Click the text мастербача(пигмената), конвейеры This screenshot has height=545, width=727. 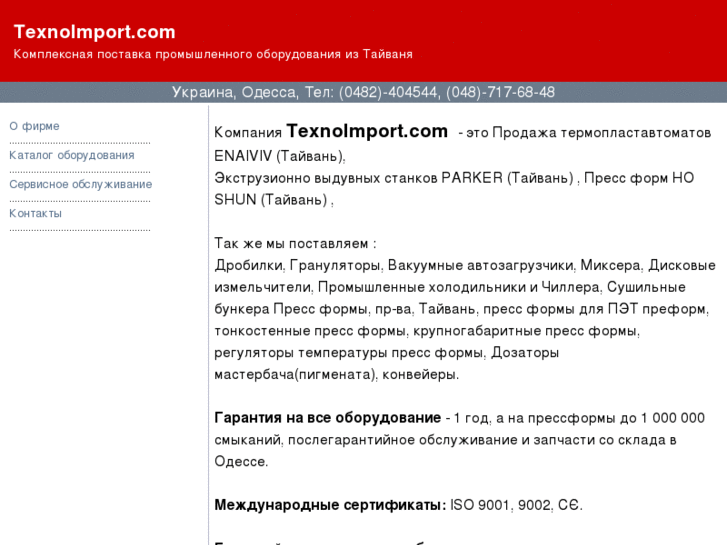(336, 374)
